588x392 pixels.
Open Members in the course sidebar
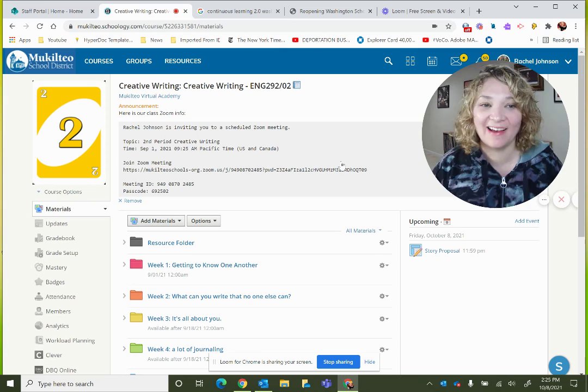tap(58, 311)
